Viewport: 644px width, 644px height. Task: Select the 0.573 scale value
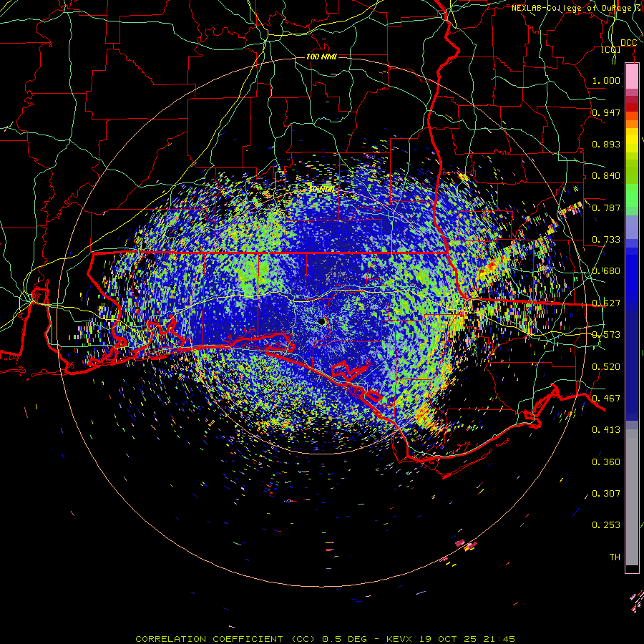pos(606,335)
